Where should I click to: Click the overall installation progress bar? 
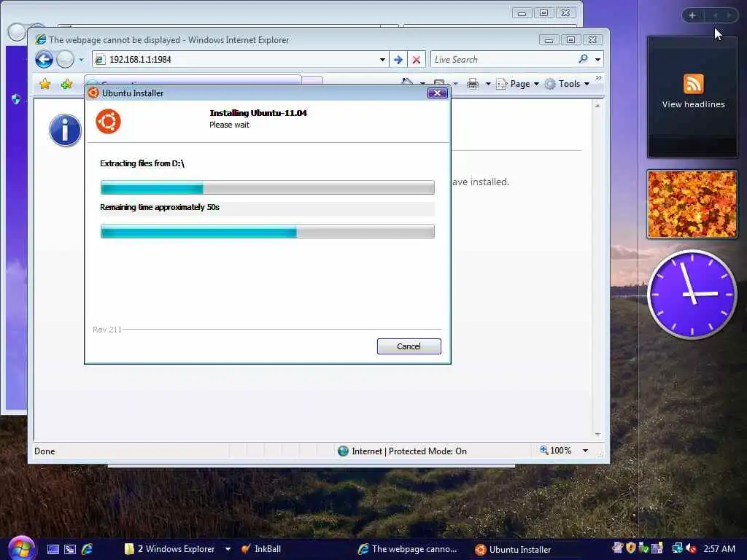coord(267,231)
